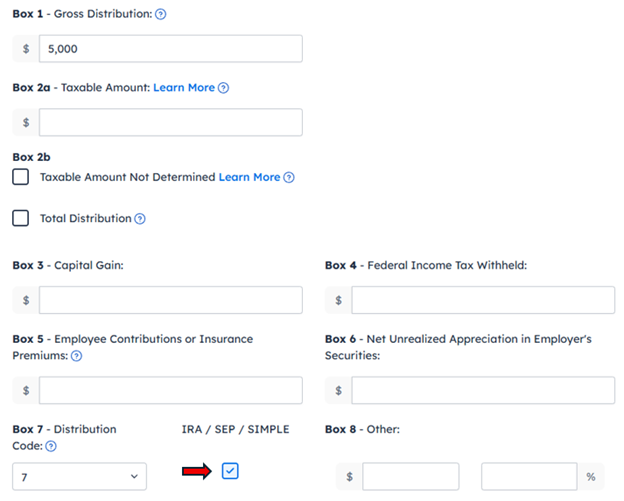Click Box 1 Gross Distribution amount field

tap(171, 49)
